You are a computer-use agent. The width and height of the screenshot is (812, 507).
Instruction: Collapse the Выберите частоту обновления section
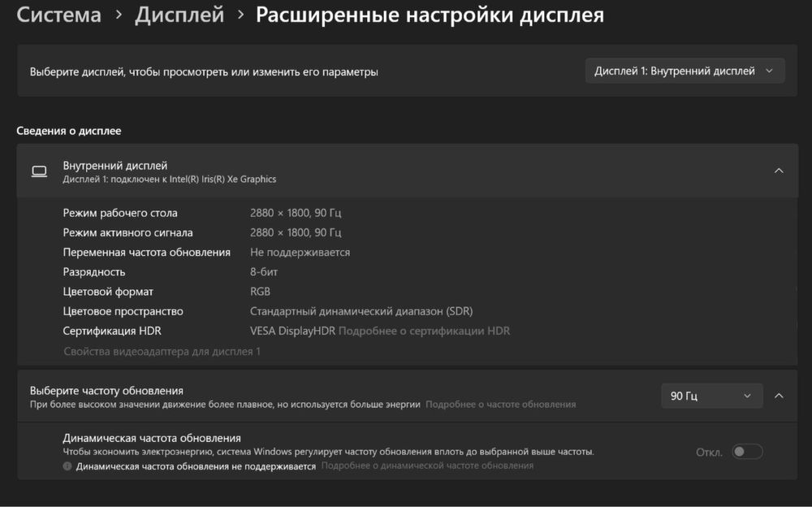click(779, 396)
